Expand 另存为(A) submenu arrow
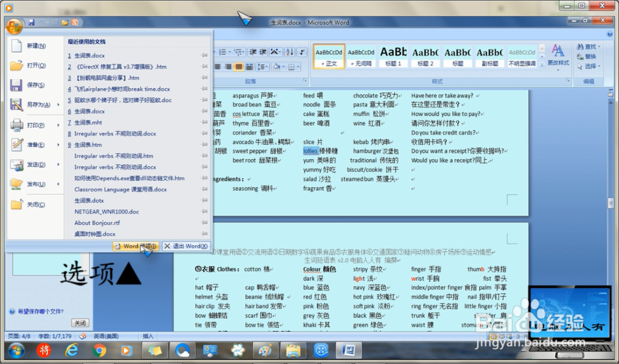The height and width of the screenshot is (364, 619). (x=58, y=105)
